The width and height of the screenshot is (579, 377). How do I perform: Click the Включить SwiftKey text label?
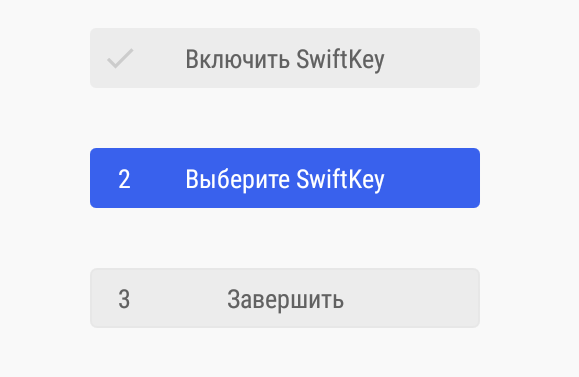[285, 59]
